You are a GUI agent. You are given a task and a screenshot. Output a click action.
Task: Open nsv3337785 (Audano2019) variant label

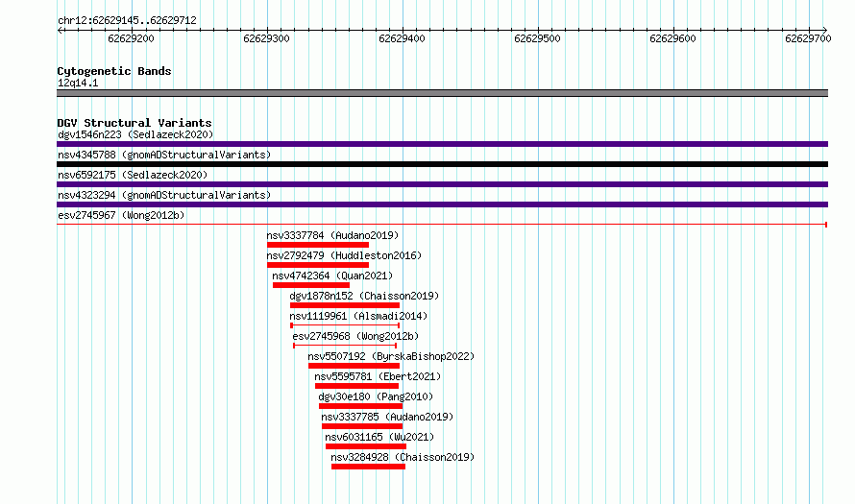387,417
